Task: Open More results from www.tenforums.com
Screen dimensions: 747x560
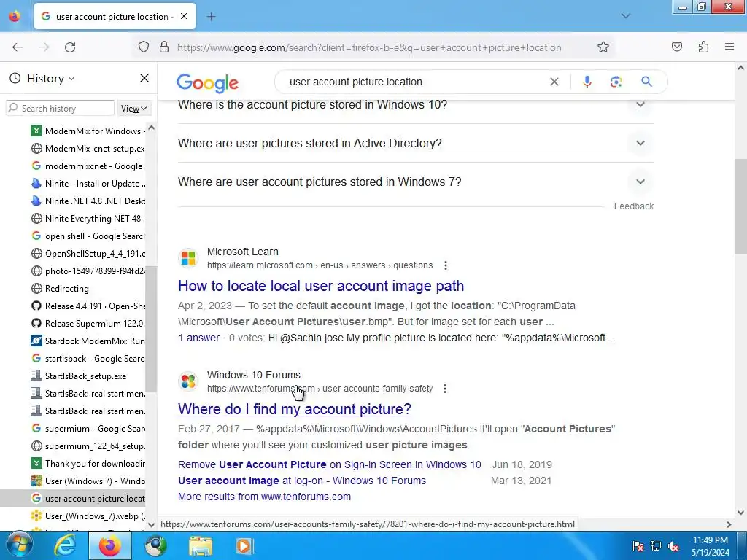Action: 264,497
